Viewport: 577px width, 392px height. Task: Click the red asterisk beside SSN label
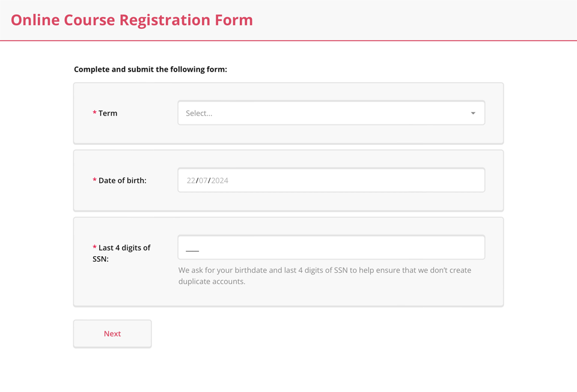point(94,247)
